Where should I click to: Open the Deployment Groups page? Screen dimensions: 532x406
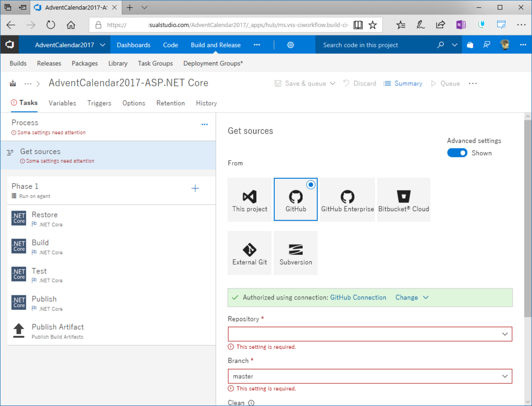click(x=213, y=63)
